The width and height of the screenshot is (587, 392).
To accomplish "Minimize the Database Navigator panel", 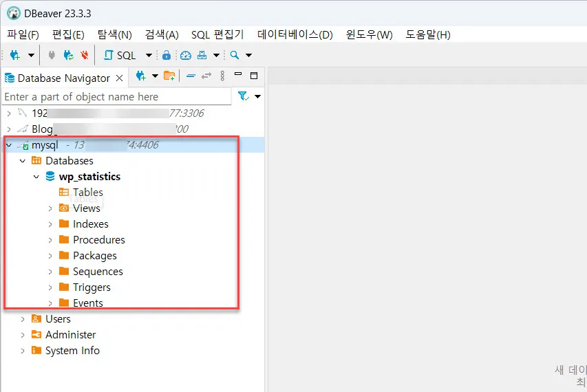I will click(x=238, y=74).
